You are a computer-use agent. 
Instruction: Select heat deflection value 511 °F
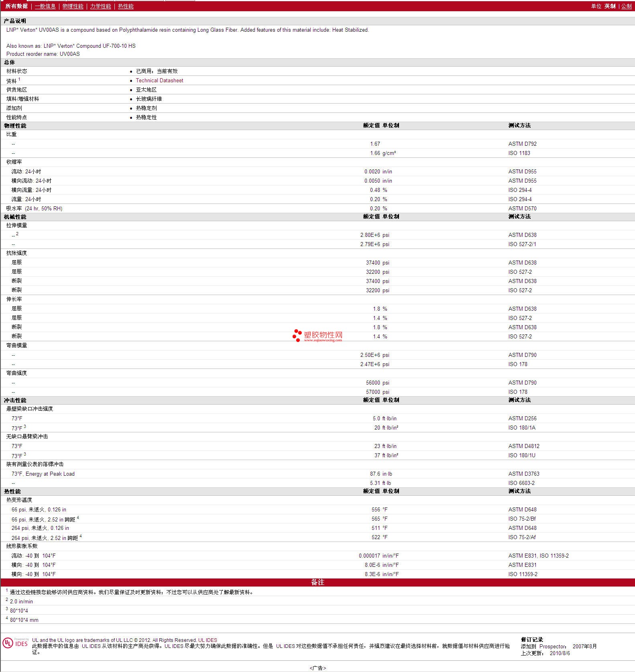click(379, 528)
